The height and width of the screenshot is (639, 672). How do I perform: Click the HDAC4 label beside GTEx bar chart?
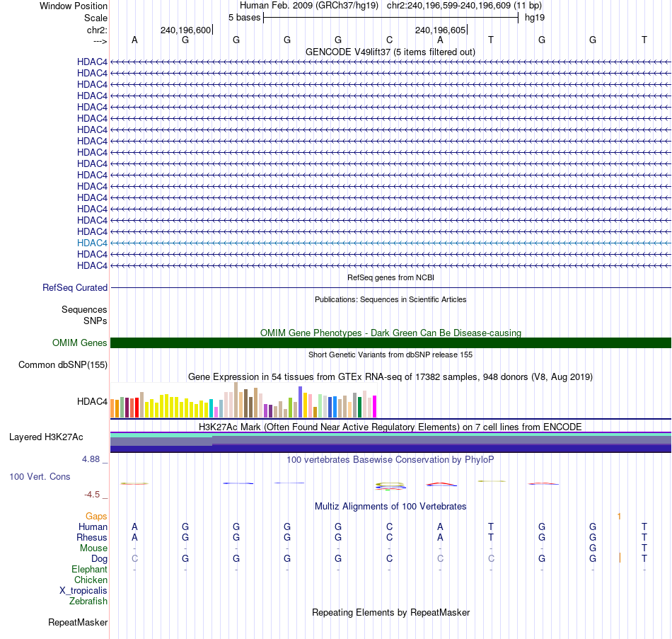tap(92, 401)
